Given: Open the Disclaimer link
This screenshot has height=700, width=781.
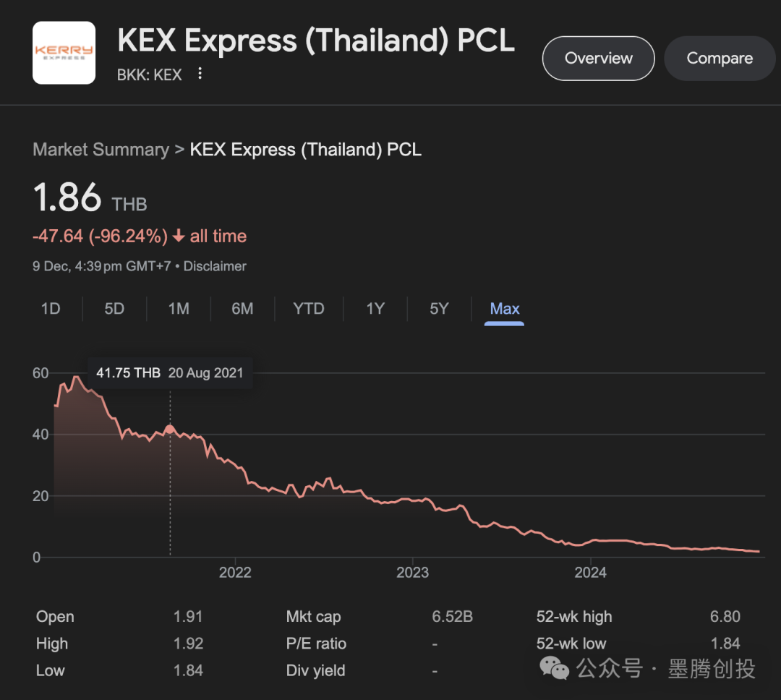Looking at the screenshot, I should [x=215, y=266].
